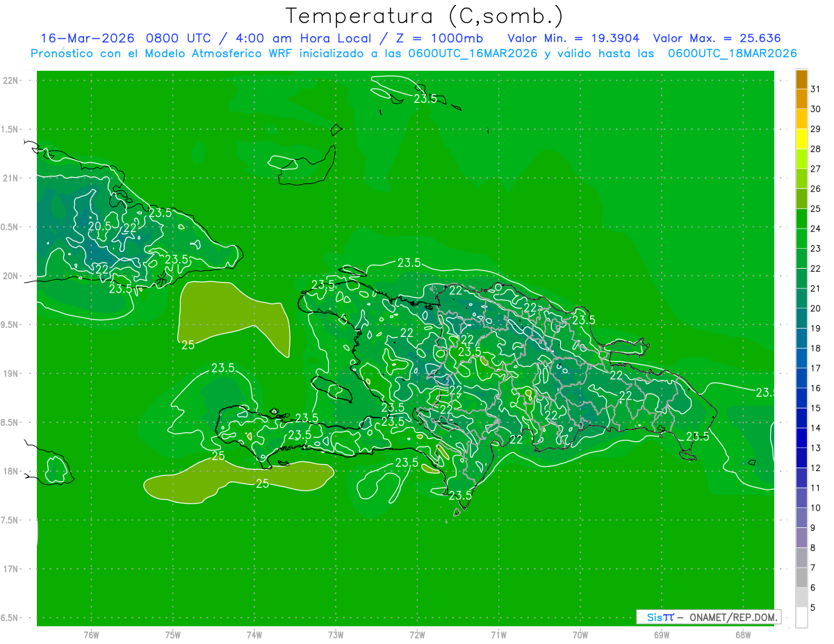Click the '69W' longitude axis label

tap(661, 635)
